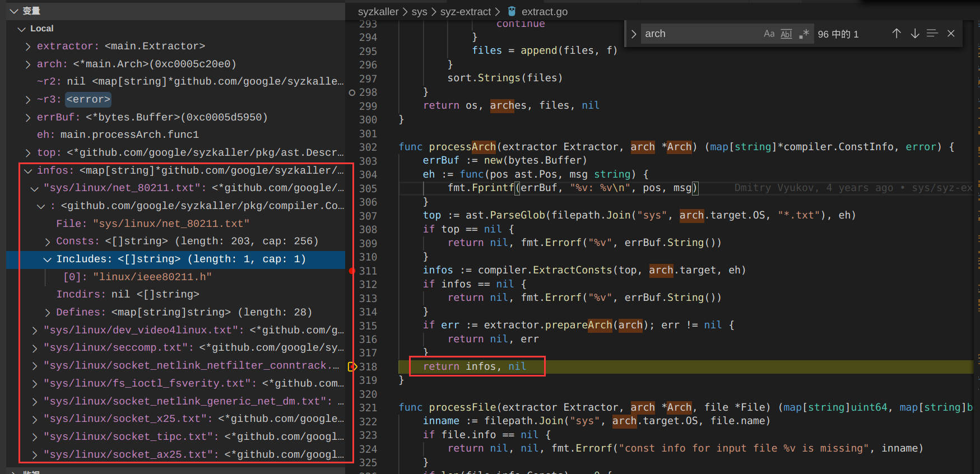The image size is (980, 474).
Task: Click the red breakpoint dot at line 311
Action: point(352,271)
